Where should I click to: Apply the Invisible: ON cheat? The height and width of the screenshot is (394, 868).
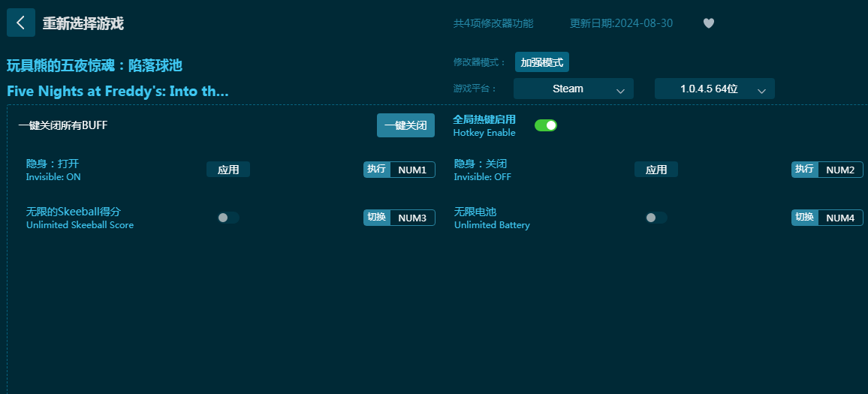(x=228, y=170)
